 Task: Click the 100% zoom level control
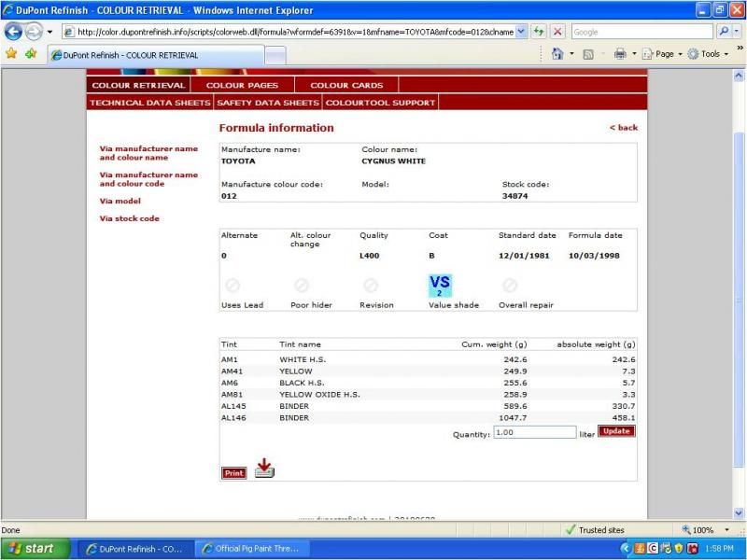click(698, 530)
